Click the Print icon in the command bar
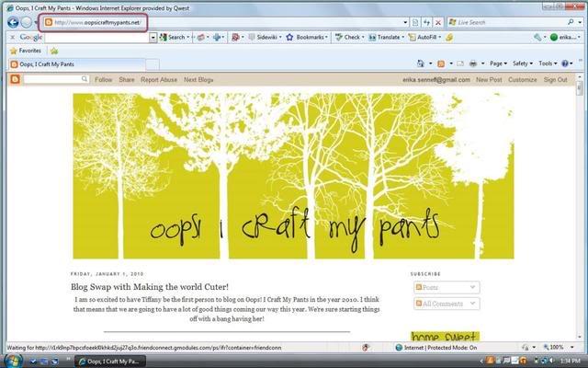 point(473,63)
